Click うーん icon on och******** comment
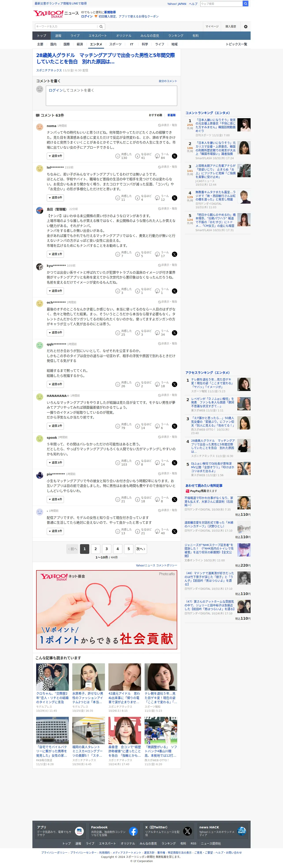The height and width of the screenshot is (868, 283). click(157, 333)
